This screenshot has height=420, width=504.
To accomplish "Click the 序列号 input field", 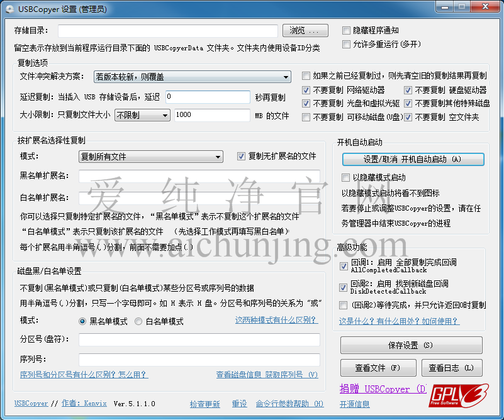I will pyautogui.click(x=199, y=360).
